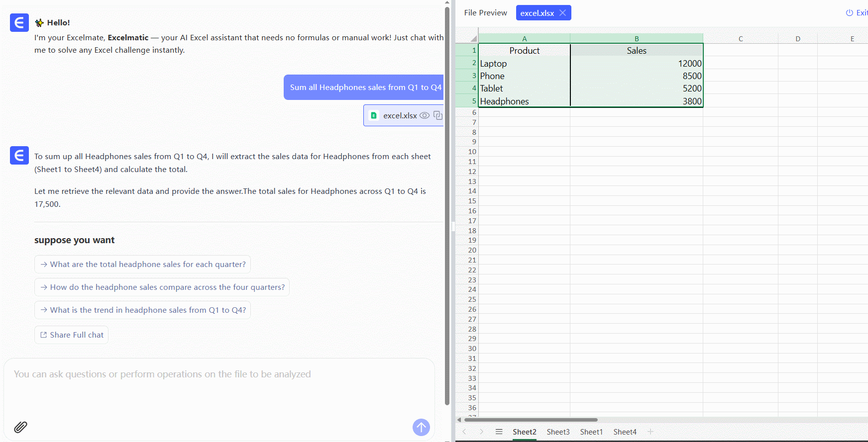
Task: Click the copy icon next to excel.xlsx attachment
Action: (x=438, y=115)
